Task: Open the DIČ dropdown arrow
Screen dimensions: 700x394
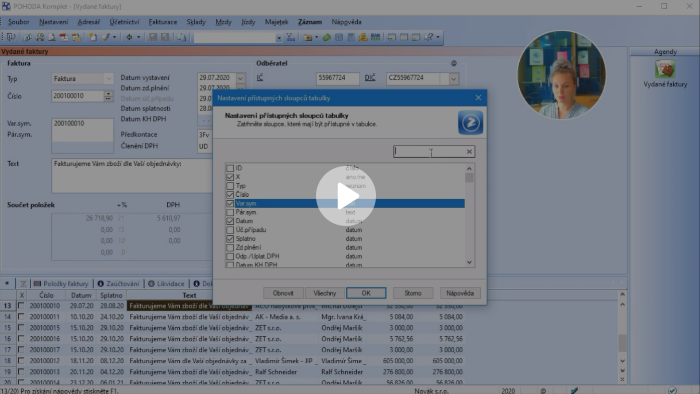Action: (454, 79)
